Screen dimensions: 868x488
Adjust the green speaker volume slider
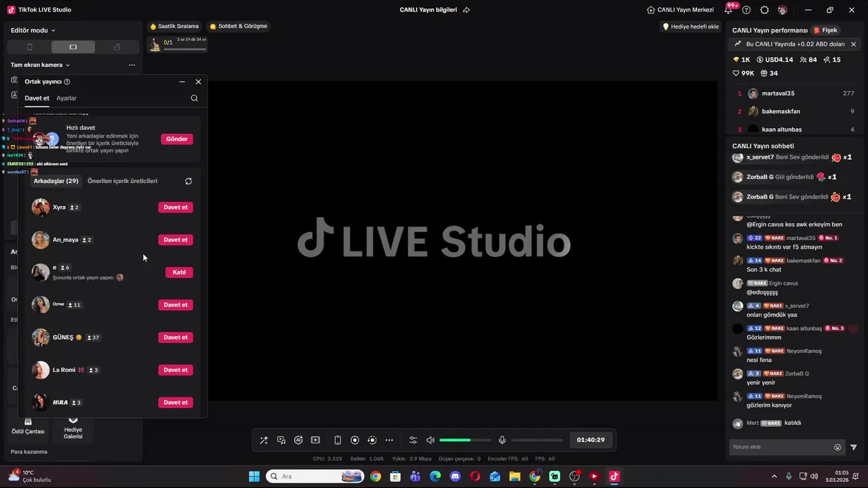[465, 440]
